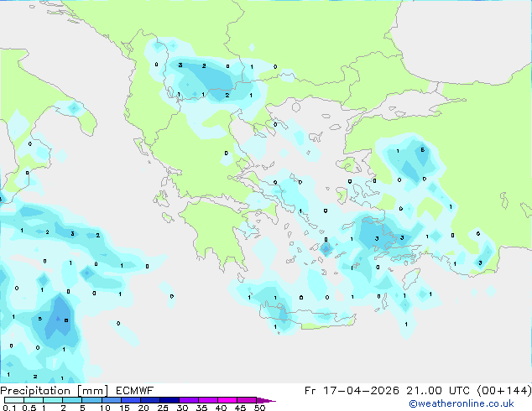The image size is (532, 411).
Task: Click the 35–40 mm legend swatch
Action: [x=208, y=400]
